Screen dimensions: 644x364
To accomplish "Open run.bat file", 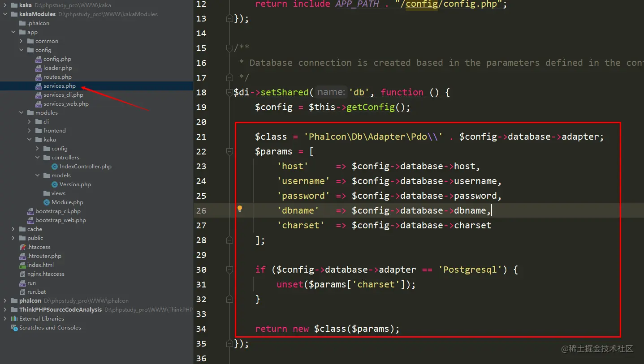I will (37, 292).
